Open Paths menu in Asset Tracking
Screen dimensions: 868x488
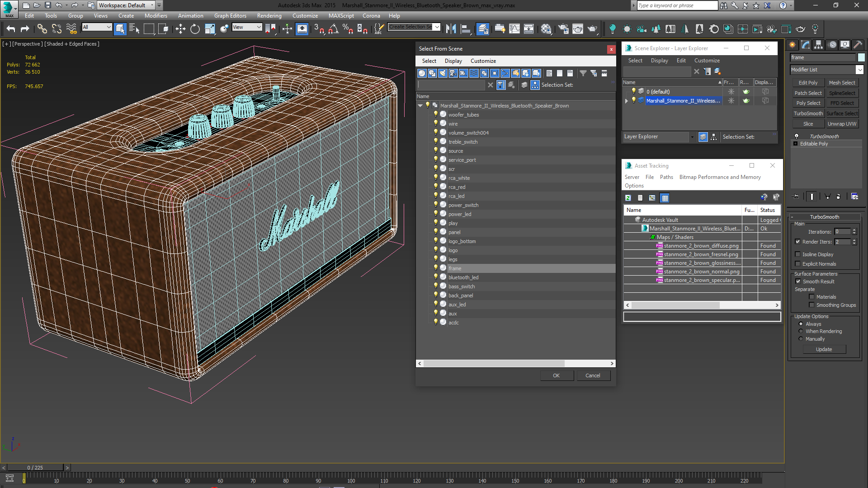click(666, 177)
